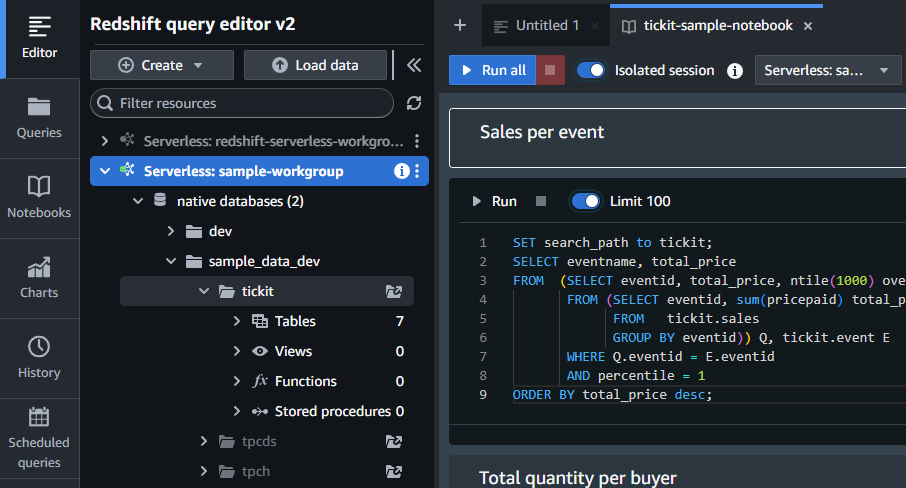Viewport: 906px width, 488px height.
Task: Click the Views eye icon
Action: coord(260,351)
